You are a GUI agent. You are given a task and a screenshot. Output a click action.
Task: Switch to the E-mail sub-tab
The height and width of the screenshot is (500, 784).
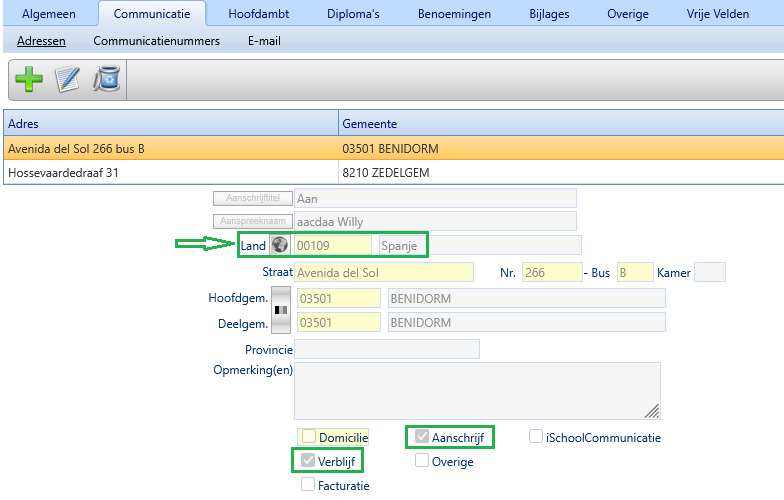tap(264, 42)
